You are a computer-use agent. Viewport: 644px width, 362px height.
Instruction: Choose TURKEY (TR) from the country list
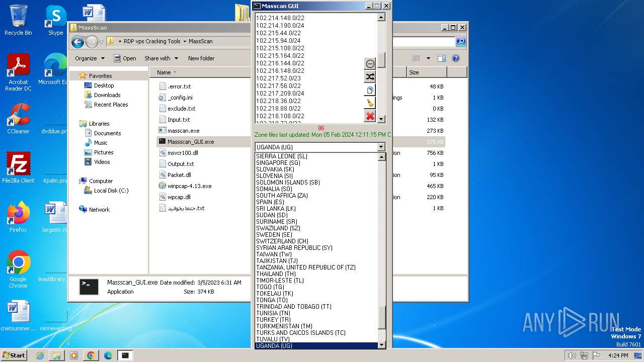(273, 320)
